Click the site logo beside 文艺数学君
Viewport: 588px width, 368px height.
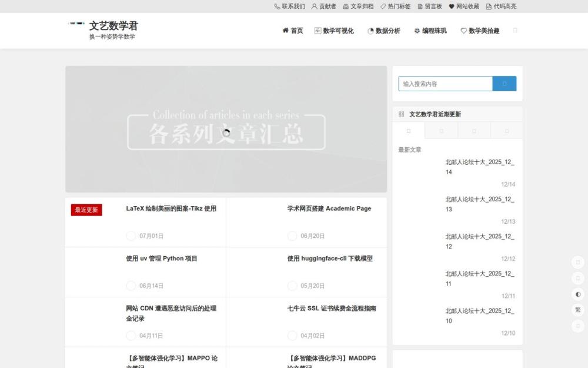pos(76,24)
